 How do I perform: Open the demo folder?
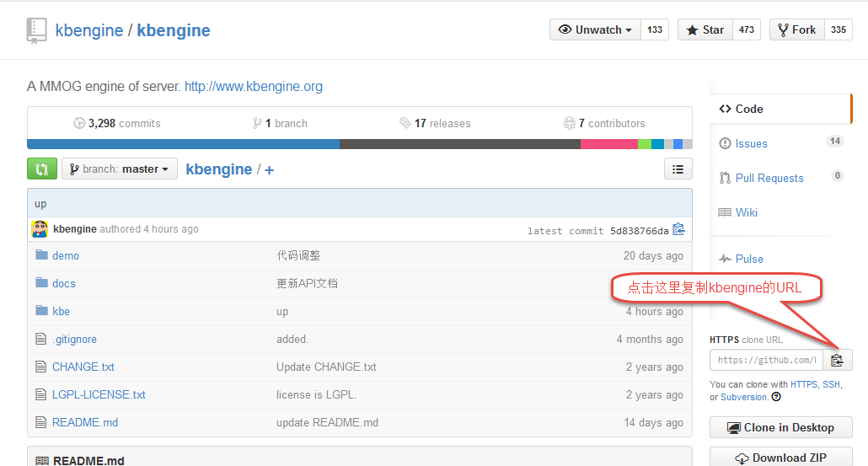coord(66,255)
